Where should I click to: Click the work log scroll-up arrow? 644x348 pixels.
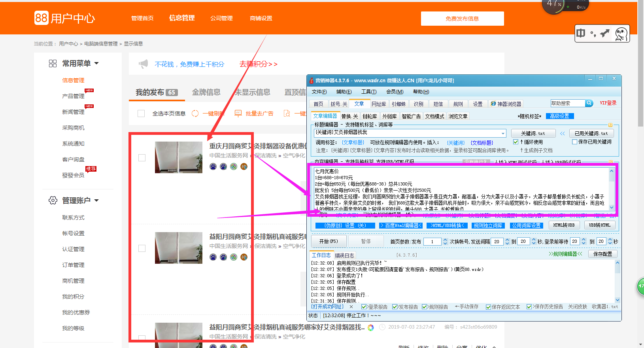click(x=618, y=263)
